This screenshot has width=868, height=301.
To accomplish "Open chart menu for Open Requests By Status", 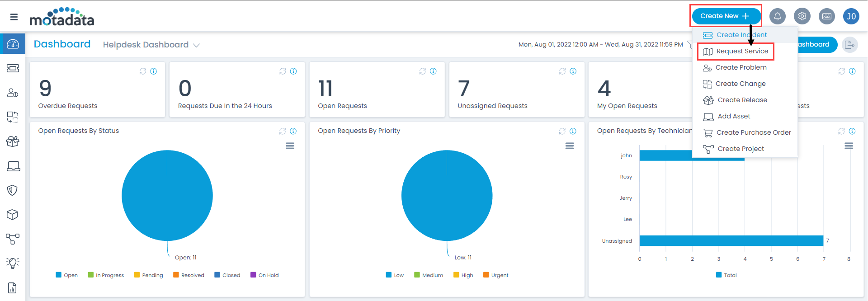I will 290,146.
